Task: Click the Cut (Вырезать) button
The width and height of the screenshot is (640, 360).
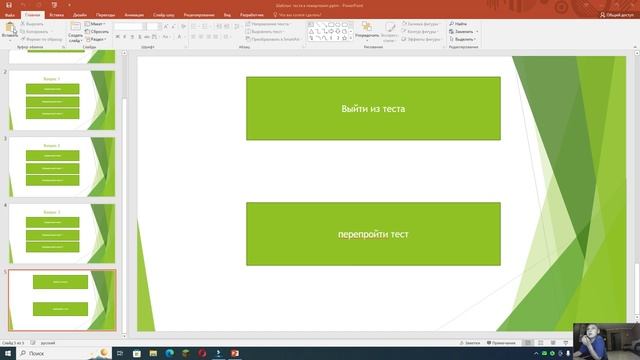Action: (x=32, y=24)
